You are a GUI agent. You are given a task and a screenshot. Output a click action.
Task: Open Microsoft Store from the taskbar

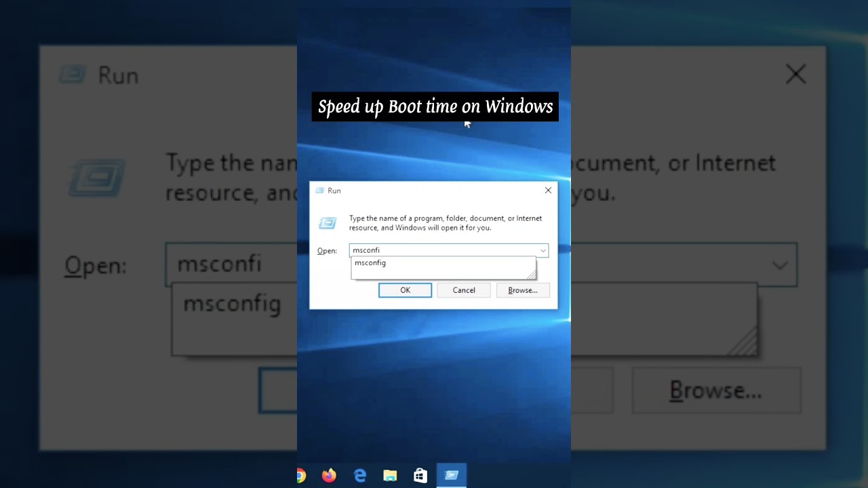420,476
